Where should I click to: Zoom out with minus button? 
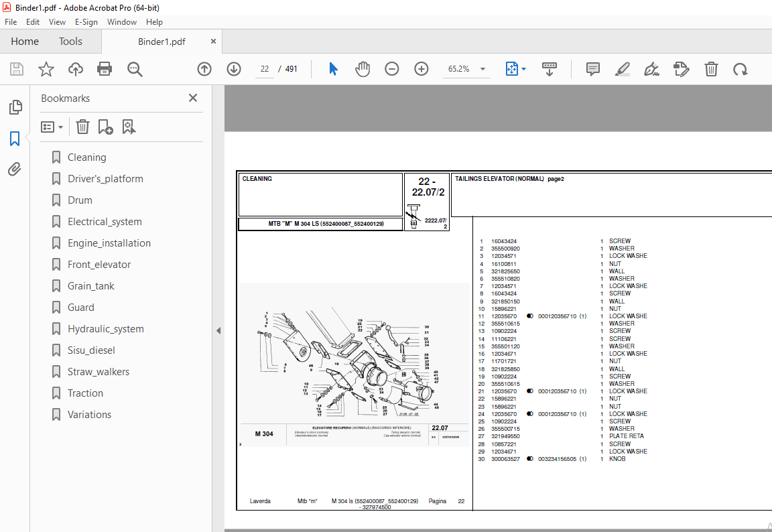click(x=392, y=69)
